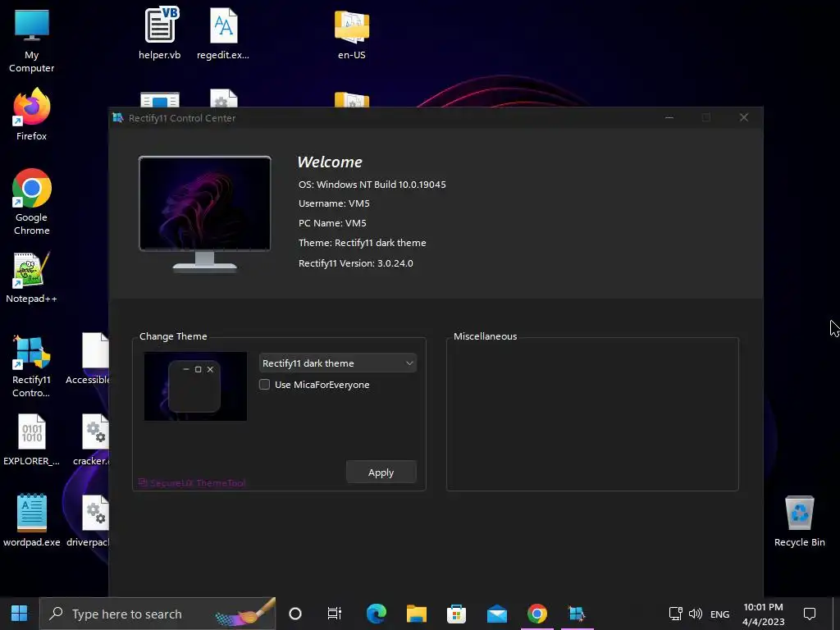Open the volume tray icon
Image resolution: width=840 pixels, height=630 pixels.
(x=696, y=614)
